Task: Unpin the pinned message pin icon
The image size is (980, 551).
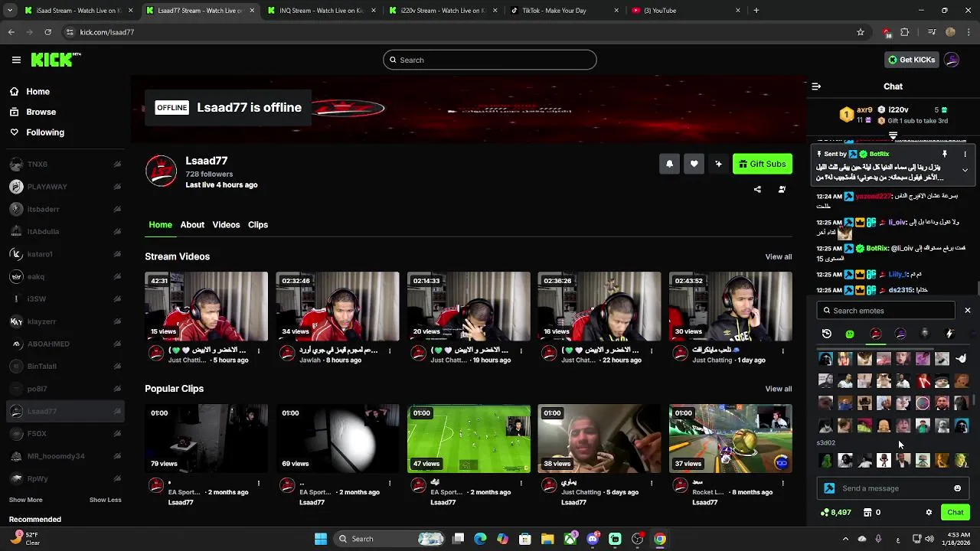Action: pyautogui.click(x=945, y=154)
